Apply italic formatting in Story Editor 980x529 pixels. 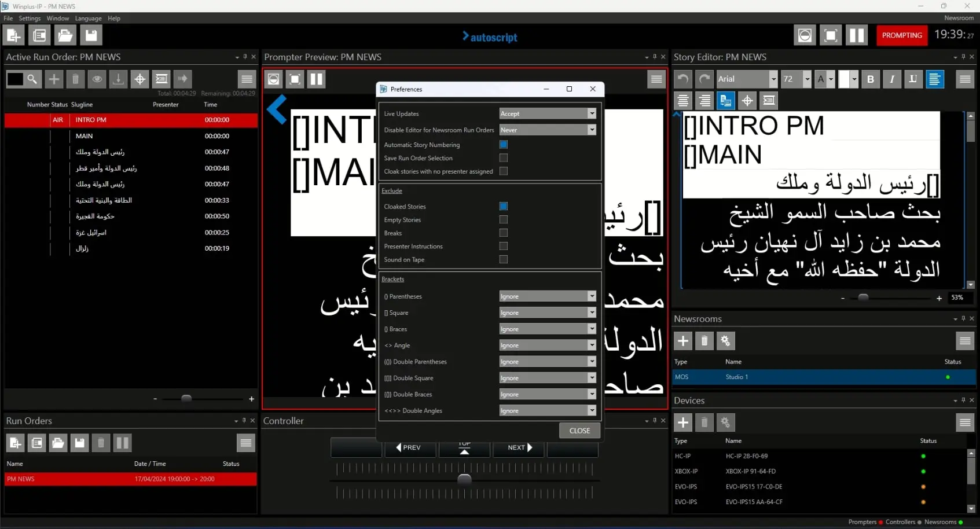[891, 79]
